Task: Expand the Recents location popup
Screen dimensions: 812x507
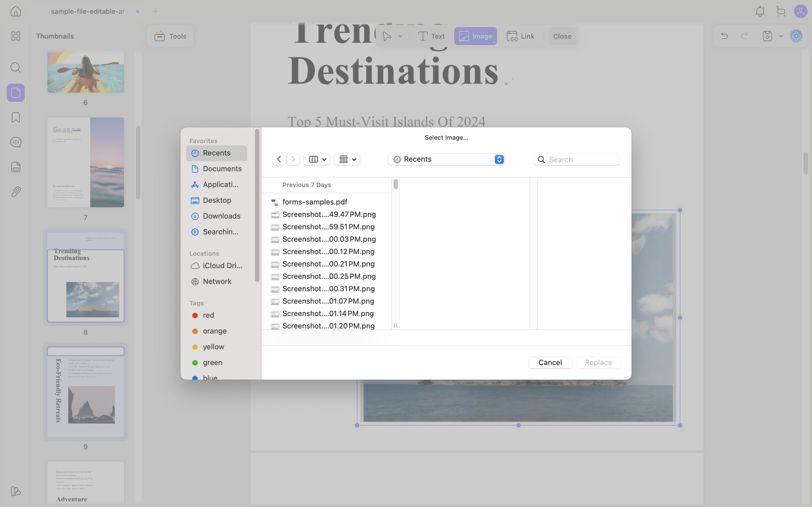Action: tap(446, 159)
